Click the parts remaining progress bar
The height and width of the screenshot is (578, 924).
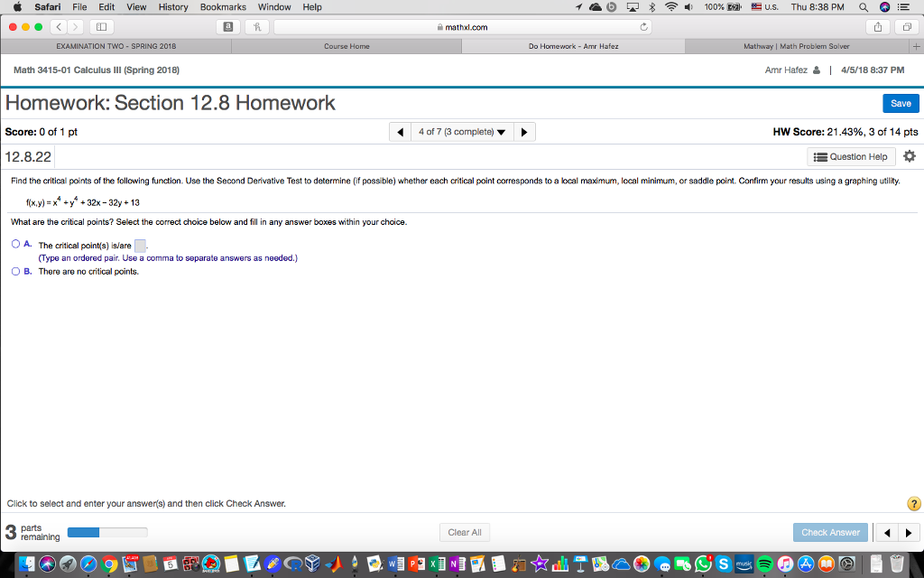pos(107,532)
